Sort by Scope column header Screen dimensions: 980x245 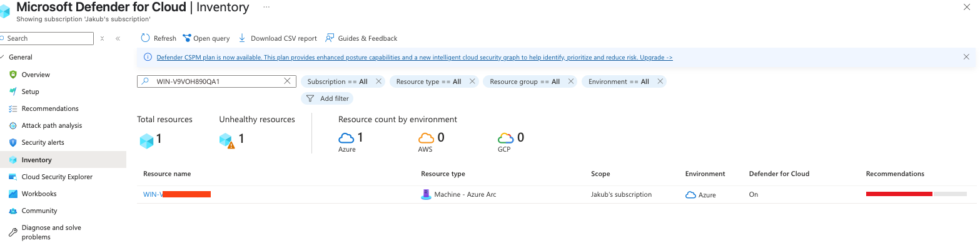600,174
